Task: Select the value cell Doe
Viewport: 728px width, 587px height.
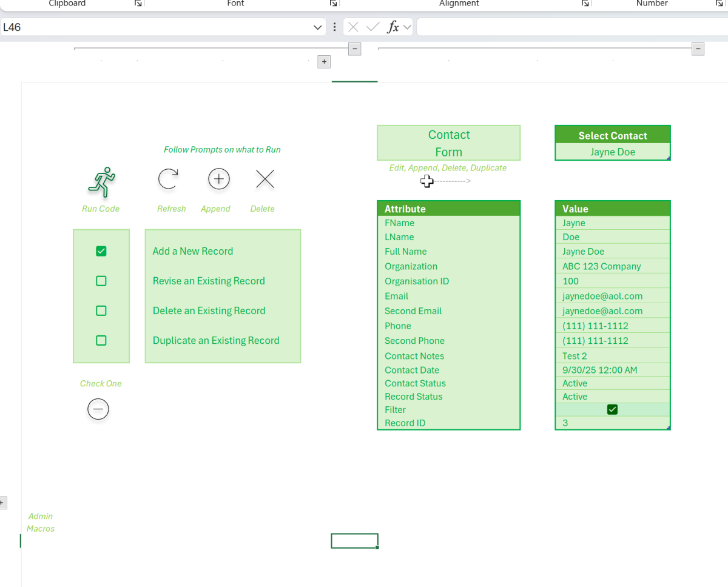Action: click(613, 237)
